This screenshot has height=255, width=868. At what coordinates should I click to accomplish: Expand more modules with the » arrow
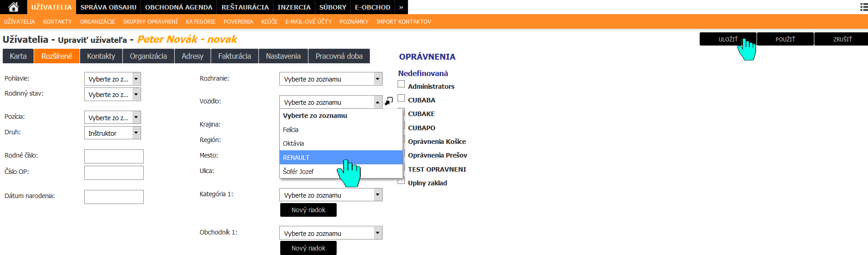click(401, 7)
